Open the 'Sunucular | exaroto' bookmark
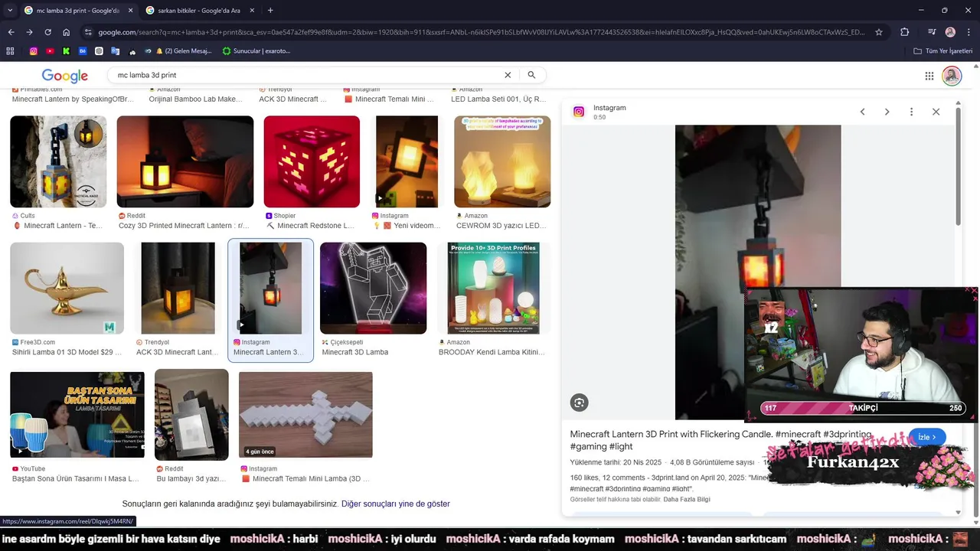Image resolution: width=980 pixels, height=551 pixels. coord(256,51)
